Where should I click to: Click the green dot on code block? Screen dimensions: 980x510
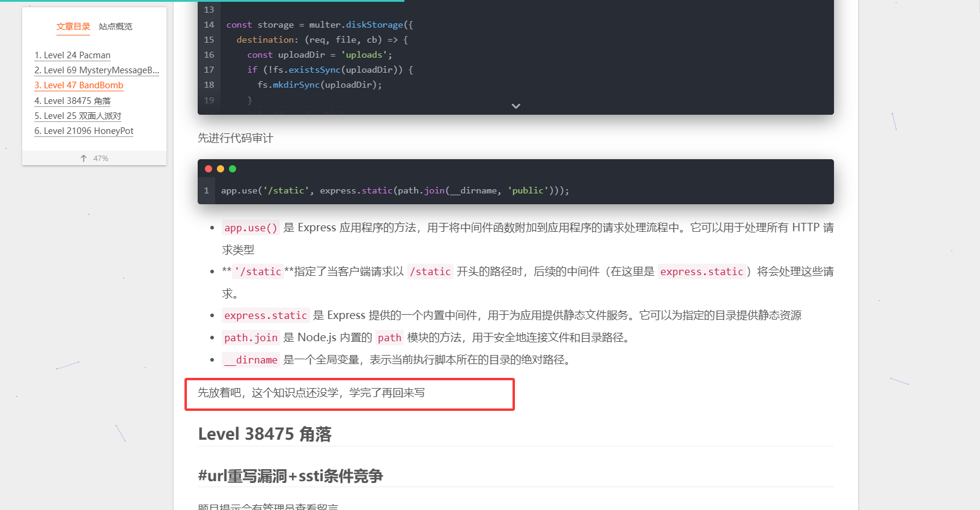click(233, 169)
